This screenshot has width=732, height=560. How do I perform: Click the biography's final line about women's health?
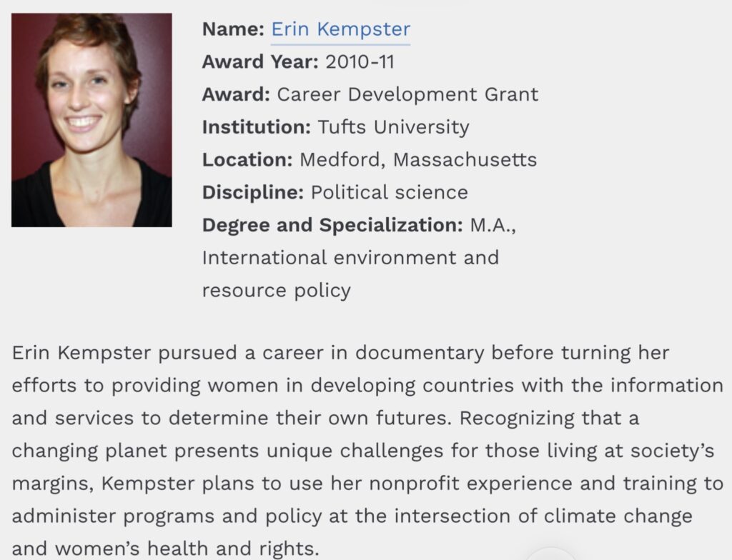[x=164, y=549]
